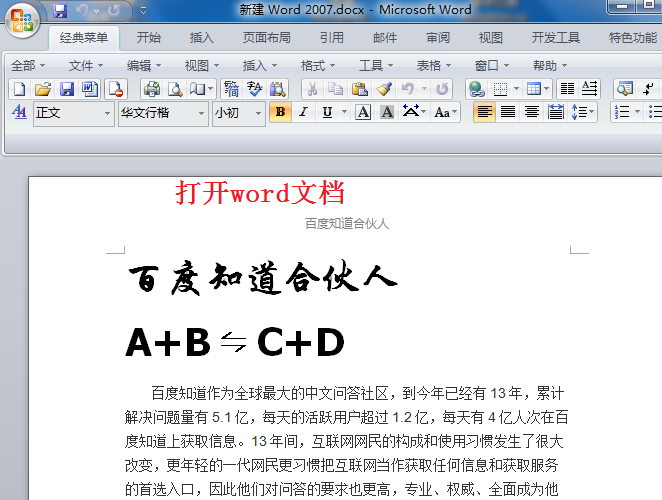Toggle left text alignment button

(484, 112)
